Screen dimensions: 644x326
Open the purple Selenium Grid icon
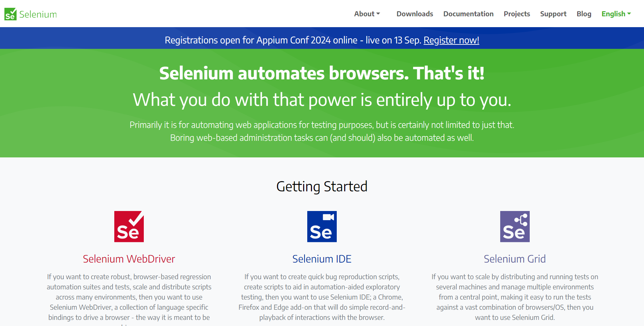click(515, 226)
